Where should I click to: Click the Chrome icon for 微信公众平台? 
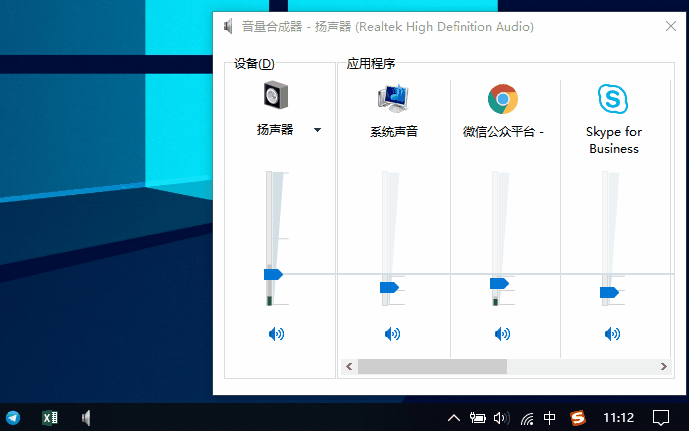click(502, 98)
